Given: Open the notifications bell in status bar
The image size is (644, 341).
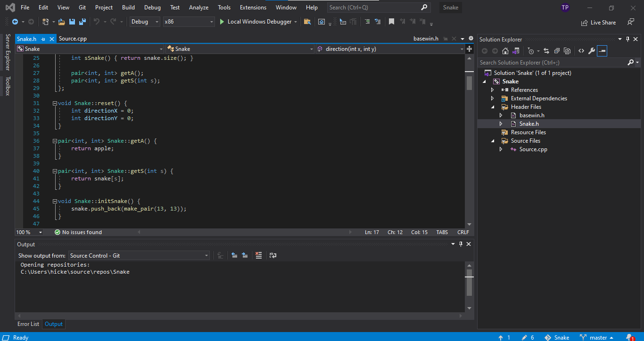Looking at the screenshot, I should coord(629,337).
